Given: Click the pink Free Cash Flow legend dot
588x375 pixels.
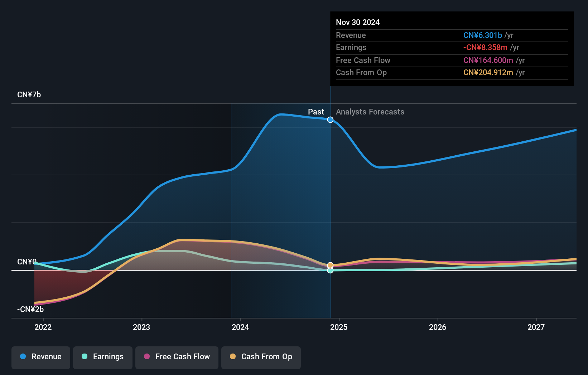Looking at the screenshot, I should pyautogui.click(x=147, y=357).
